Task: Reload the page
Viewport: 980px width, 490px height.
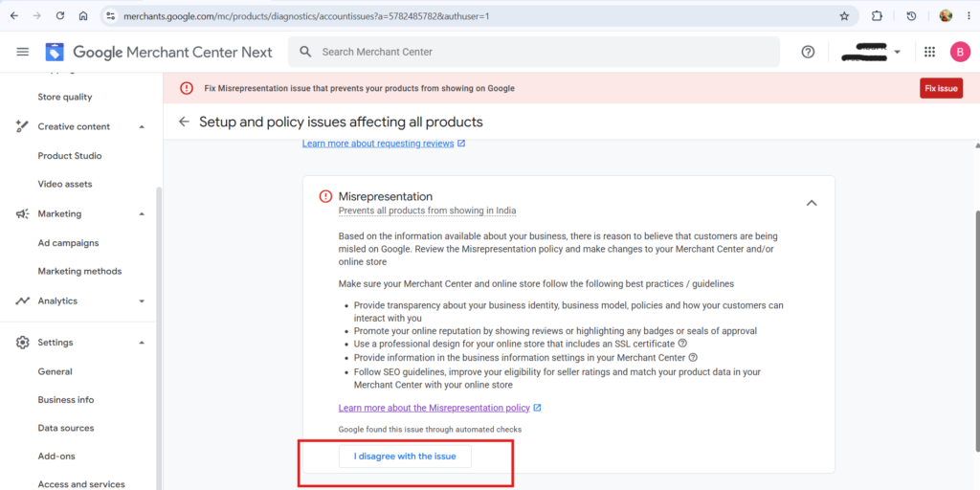Action: (x=60, y=16)
